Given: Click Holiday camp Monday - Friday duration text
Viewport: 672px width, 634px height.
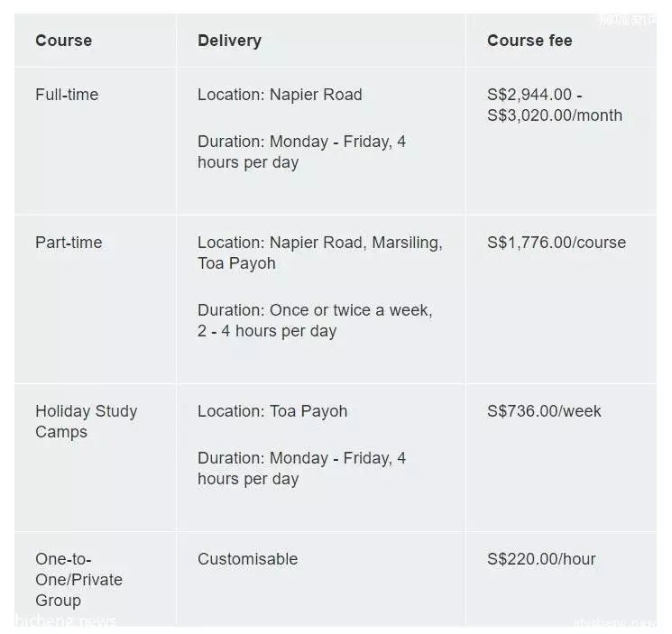Looking at the screenshot, I should coord(301,469).
